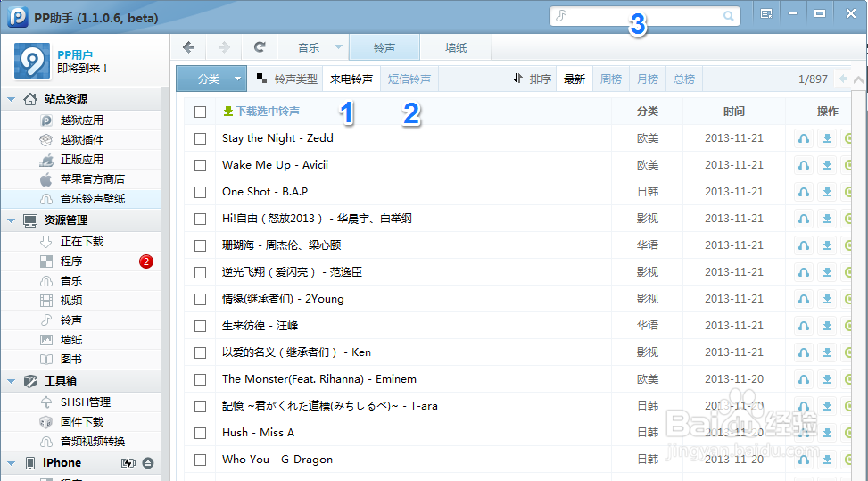This screenshot has height=481, width=868.
Task: Preview Who You - G-Dragon ringtone
Action: 804,460
